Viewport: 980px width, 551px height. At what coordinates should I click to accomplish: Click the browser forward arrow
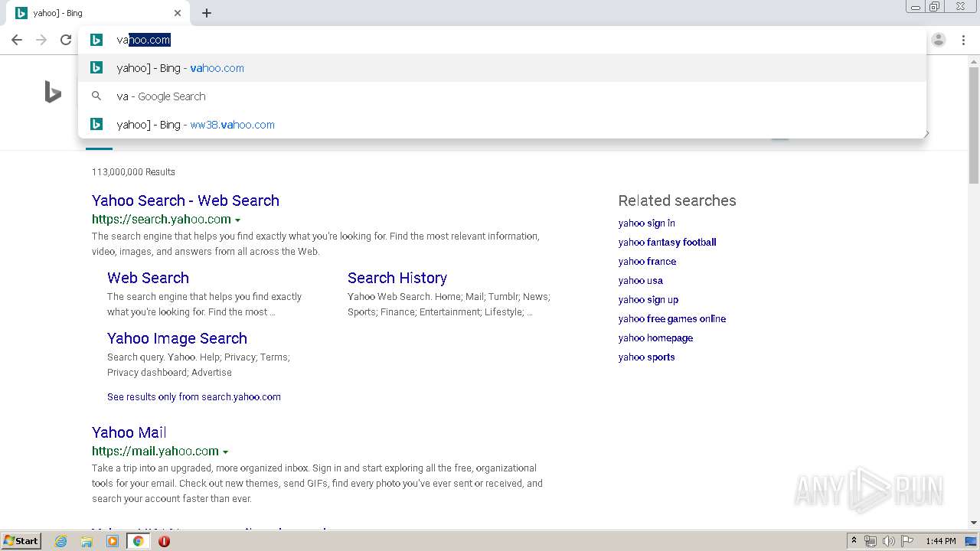(x=41, y=40)
